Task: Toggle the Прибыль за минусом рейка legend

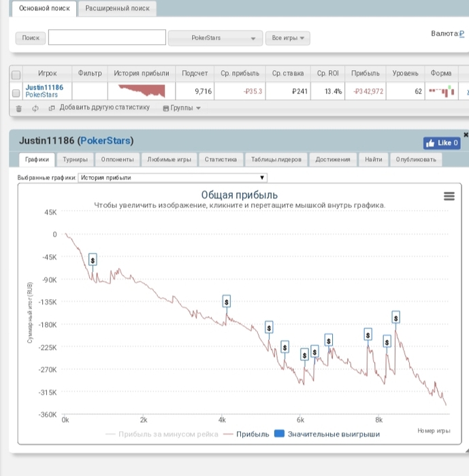Action: (162, 434)
